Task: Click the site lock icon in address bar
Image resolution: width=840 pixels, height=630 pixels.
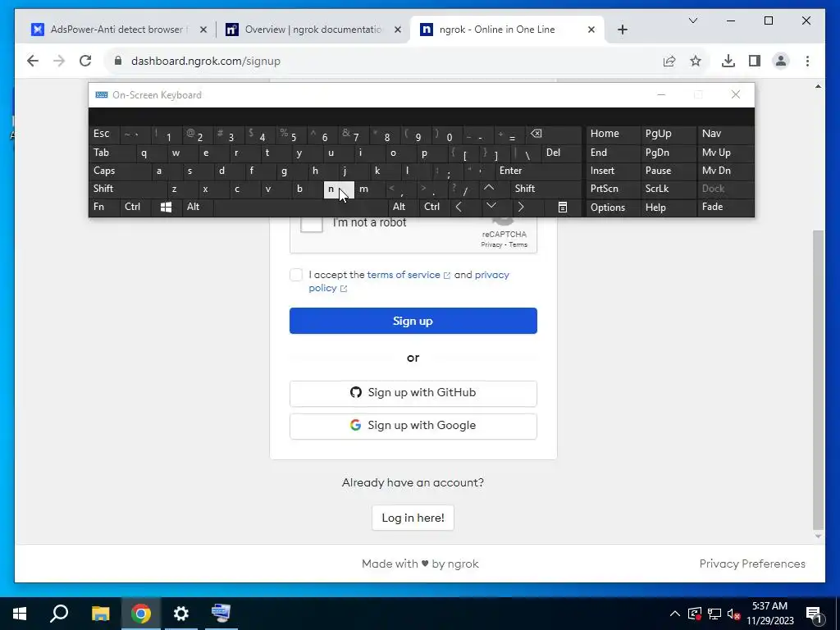Action: [118, 61]
